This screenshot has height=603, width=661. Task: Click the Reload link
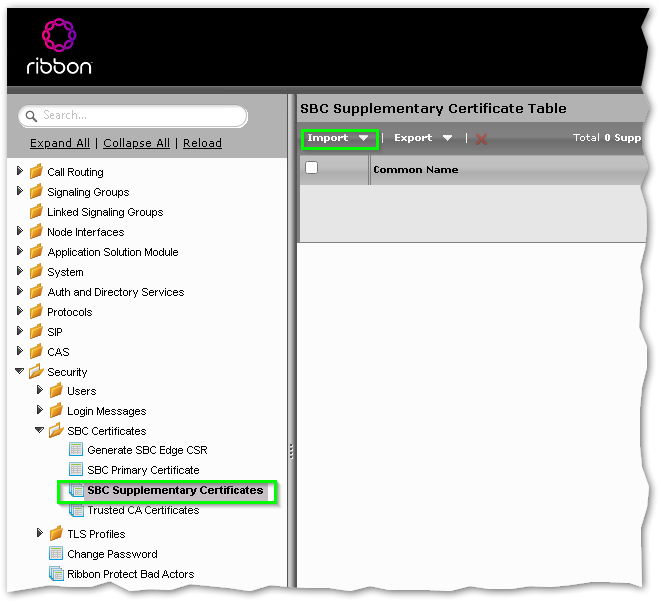202,143
